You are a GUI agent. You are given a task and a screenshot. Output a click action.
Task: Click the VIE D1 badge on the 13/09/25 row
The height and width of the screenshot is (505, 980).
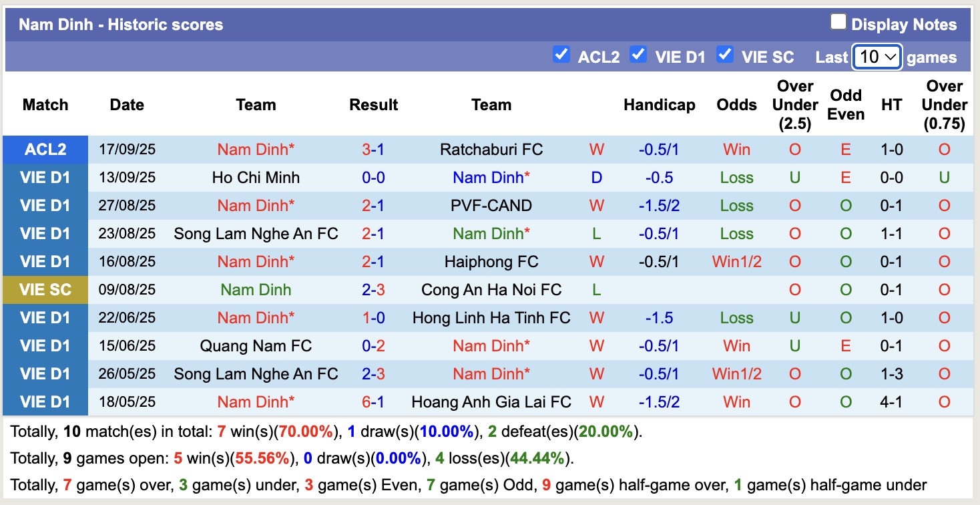(45, 177)
